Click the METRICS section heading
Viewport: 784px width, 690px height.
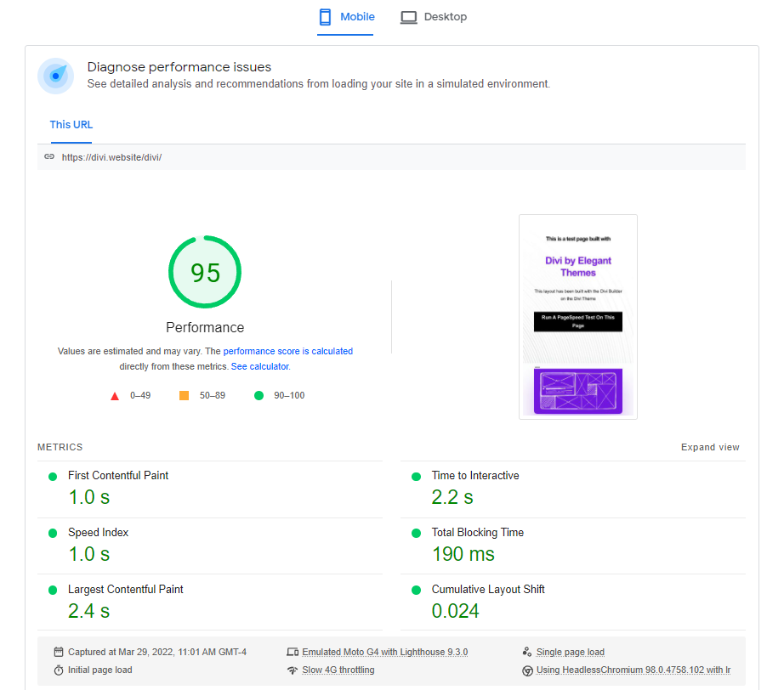tap(60, 447)
